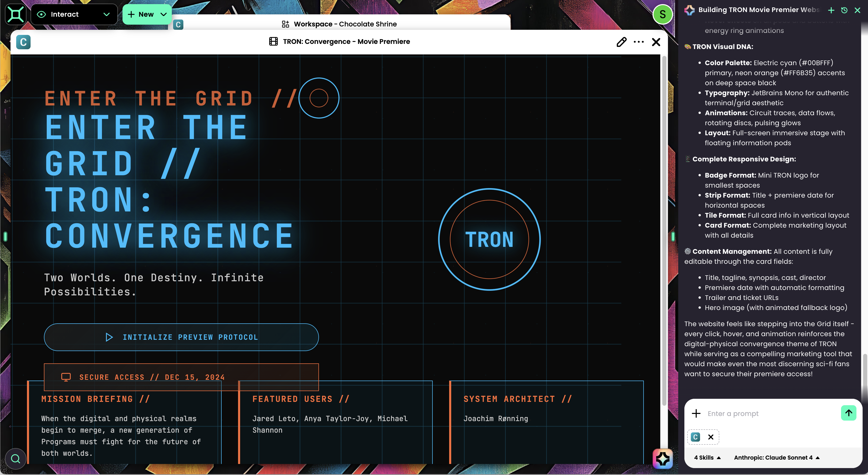Click the left green panel resize handle
This screenshot has height=475, width=868.
5,236
